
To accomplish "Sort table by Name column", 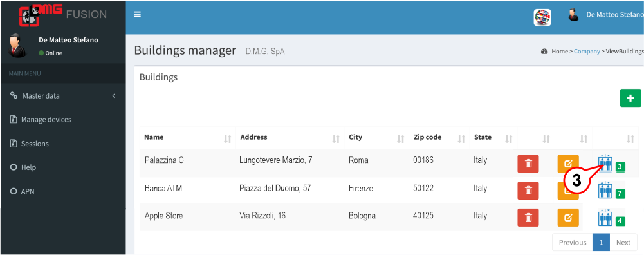I will [x=188, y=137].
